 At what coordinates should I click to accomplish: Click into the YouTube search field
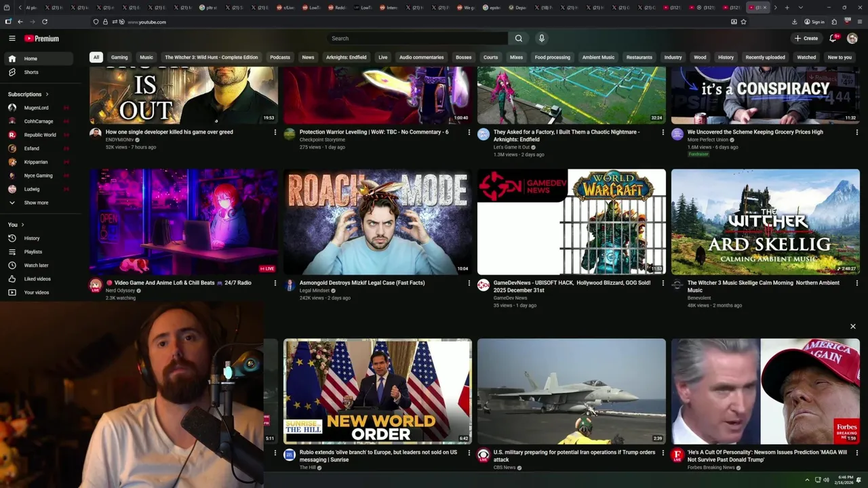417,39
